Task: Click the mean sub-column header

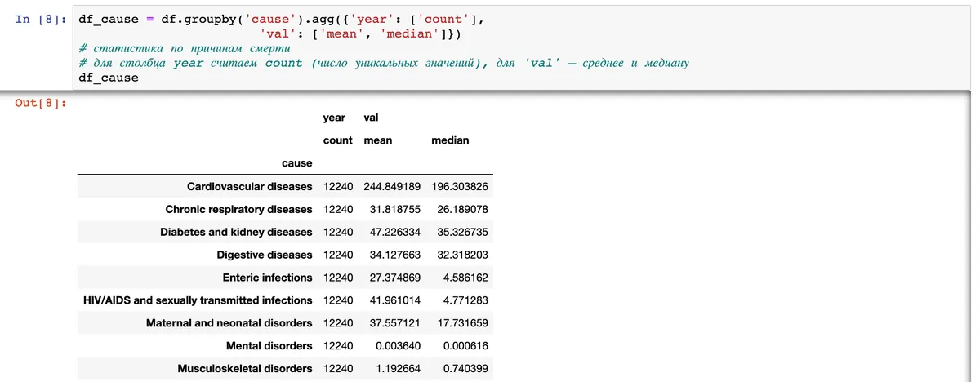Action: point(378,140)
